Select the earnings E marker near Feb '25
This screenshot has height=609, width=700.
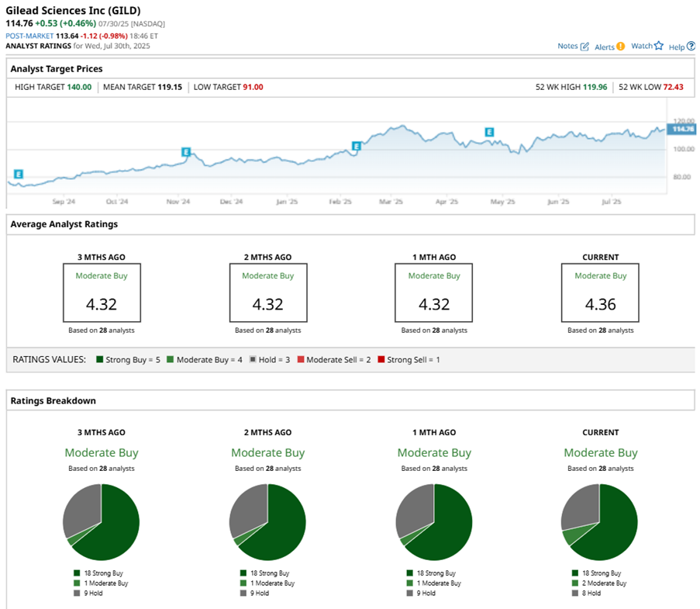click(x=357, y=146)
